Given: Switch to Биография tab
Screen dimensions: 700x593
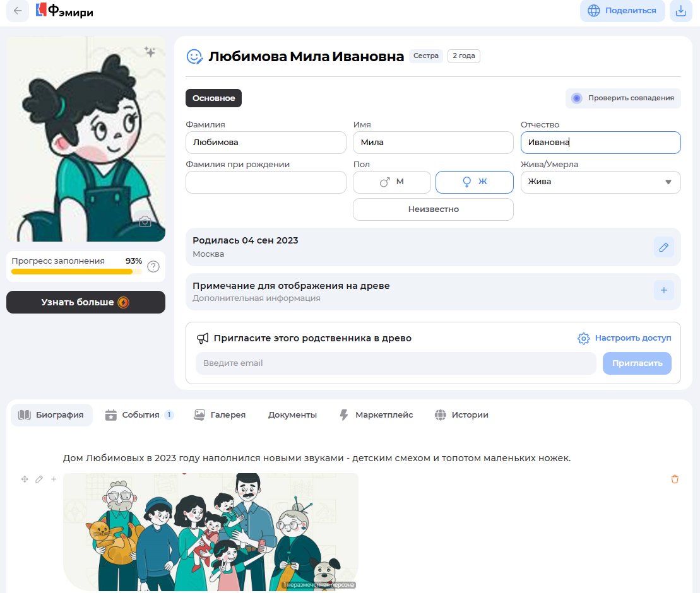Looking at the screenshot, I should click(x=51, y=415).
